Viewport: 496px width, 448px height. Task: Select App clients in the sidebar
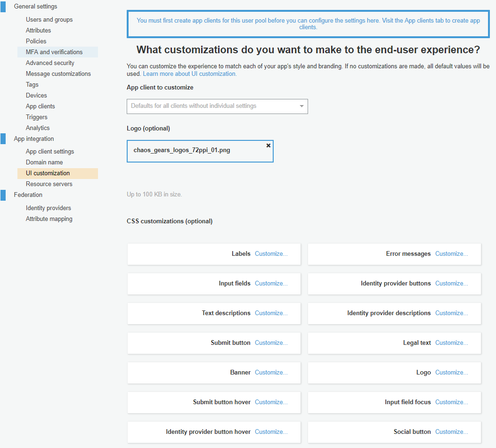point(41,106)
